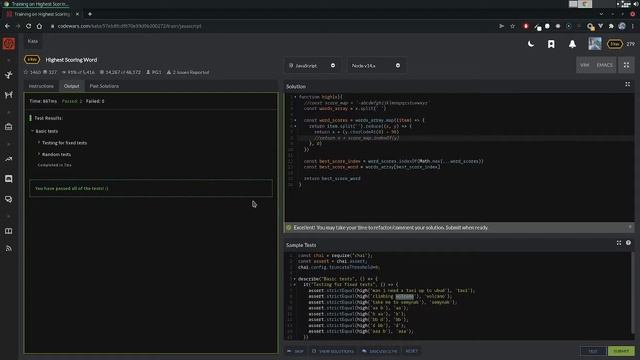The height and width of the screenshot is (360, 640).
Task: Click the user rank kyu badge
Action: click(x=615, y=44)
